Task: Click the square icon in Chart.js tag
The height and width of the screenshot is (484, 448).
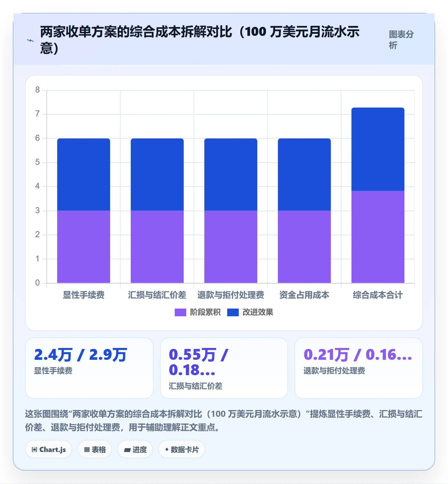Action: pos(35,450)
